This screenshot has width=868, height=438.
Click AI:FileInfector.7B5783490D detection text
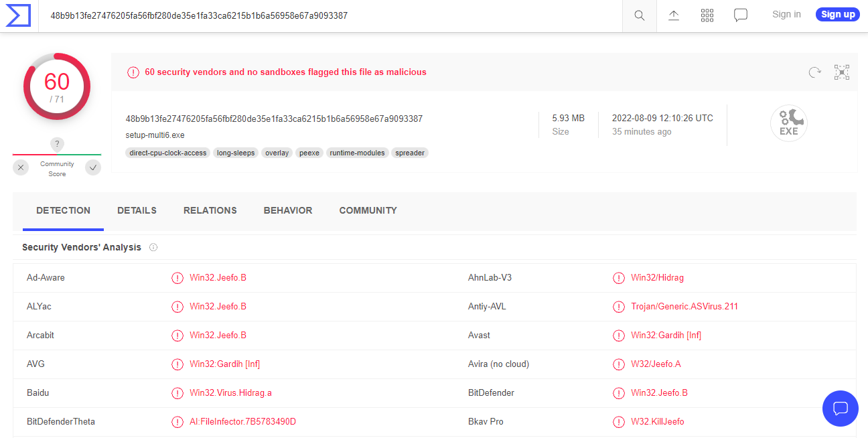pyautogui.click(x=242, y=421)
